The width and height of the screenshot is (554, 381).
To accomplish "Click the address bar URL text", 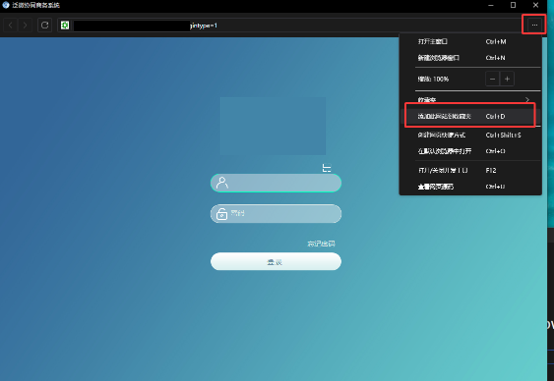I will pyautogui.click(x=204, y=25).
